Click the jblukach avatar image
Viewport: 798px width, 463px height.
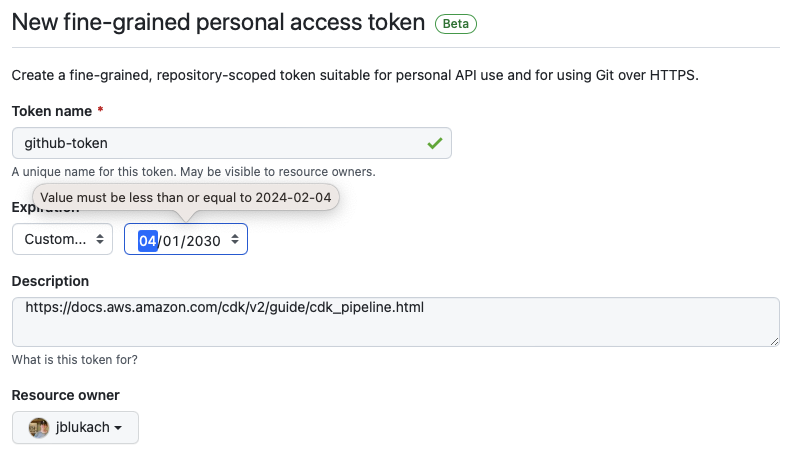(x=38, y=428)
